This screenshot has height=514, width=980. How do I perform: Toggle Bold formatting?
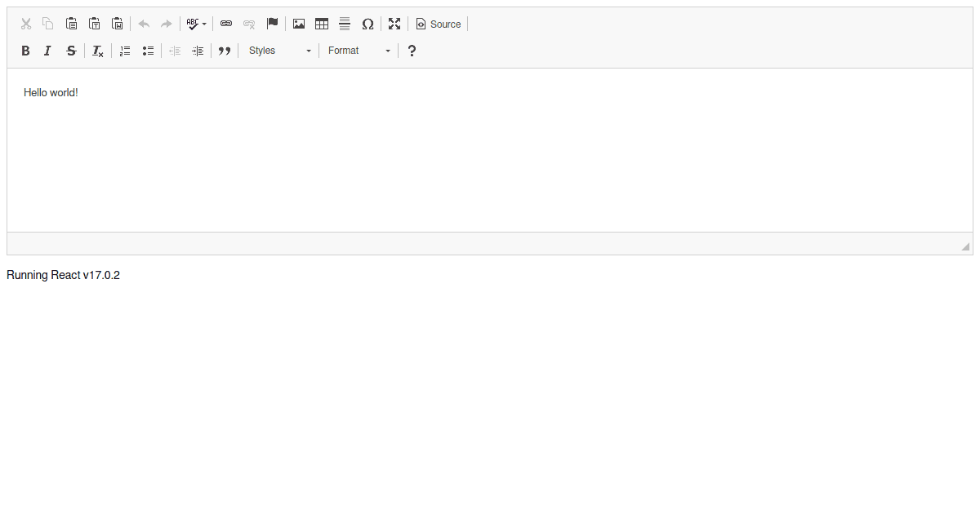point(25,51)
